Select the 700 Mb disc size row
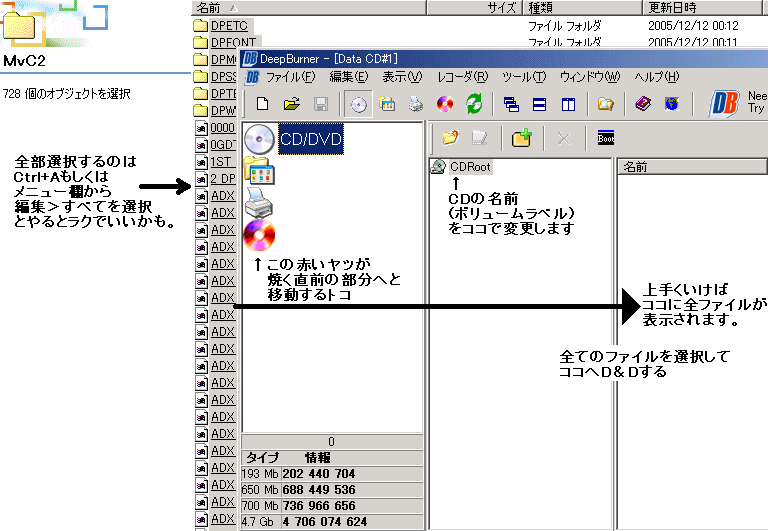Screen dimensions: 768x531 coord(332,506)
